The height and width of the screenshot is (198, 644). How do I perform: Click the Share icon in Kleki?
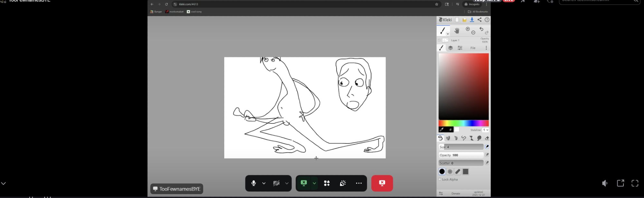point(479,20)
